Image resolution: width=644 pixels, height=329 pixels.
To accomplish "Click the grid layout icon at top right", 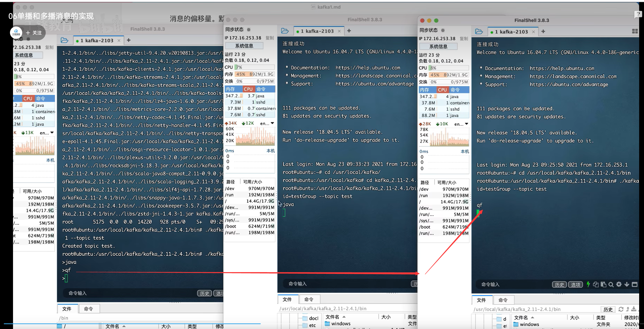I will tap(635, 31).
